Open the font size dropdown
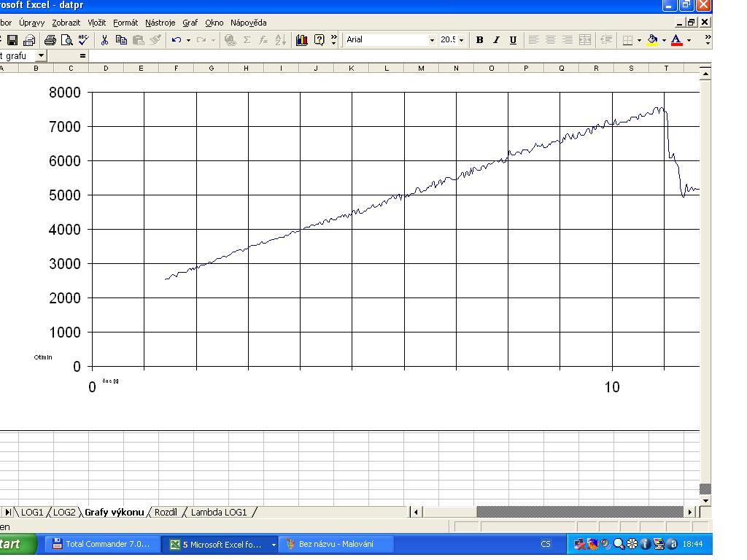747x560 pixels. [461, 40]
